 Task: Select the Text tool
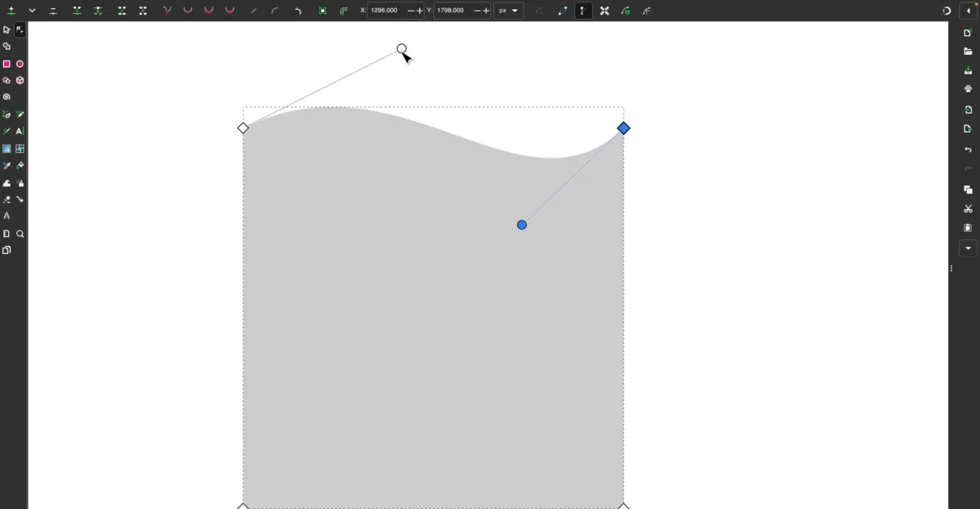tap(20, 131)
